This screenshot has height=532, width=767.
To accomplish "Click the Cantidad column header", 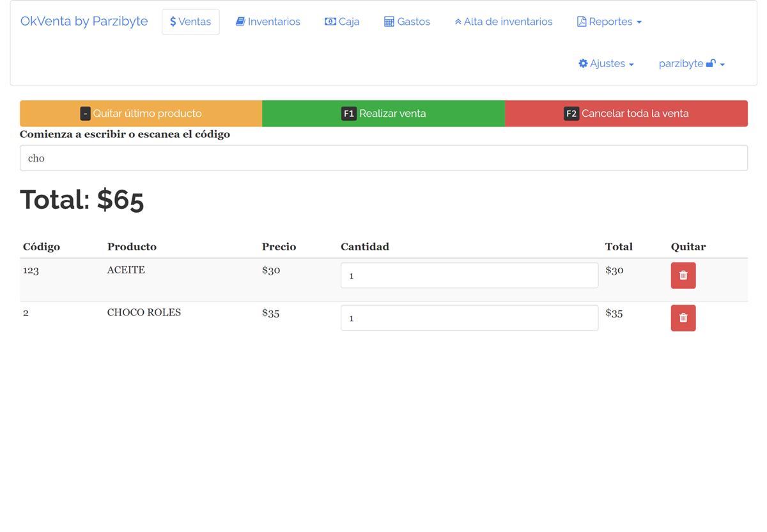I will (364, 247).
